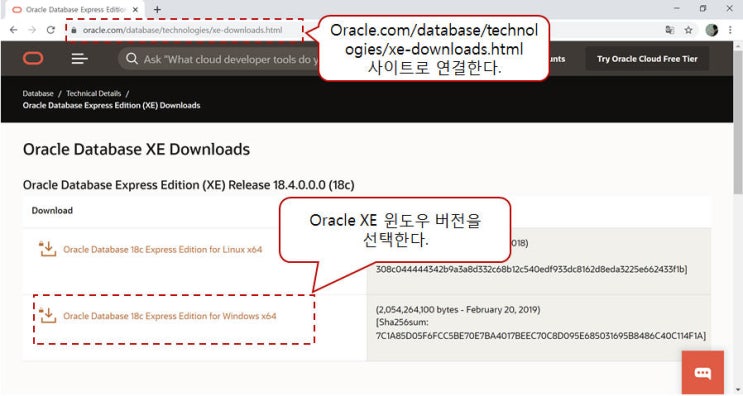Open Chrome's three-dot menu
The width and height of the screenshot is (743, 396).
coord(730,30)
